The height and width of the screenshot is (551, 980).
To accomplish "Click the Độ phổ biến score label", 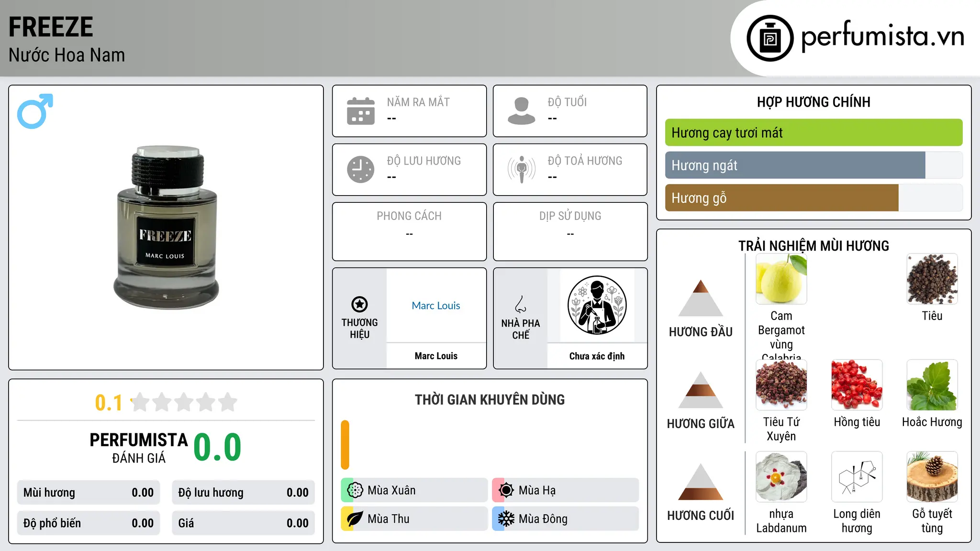I will coord(52,523).
